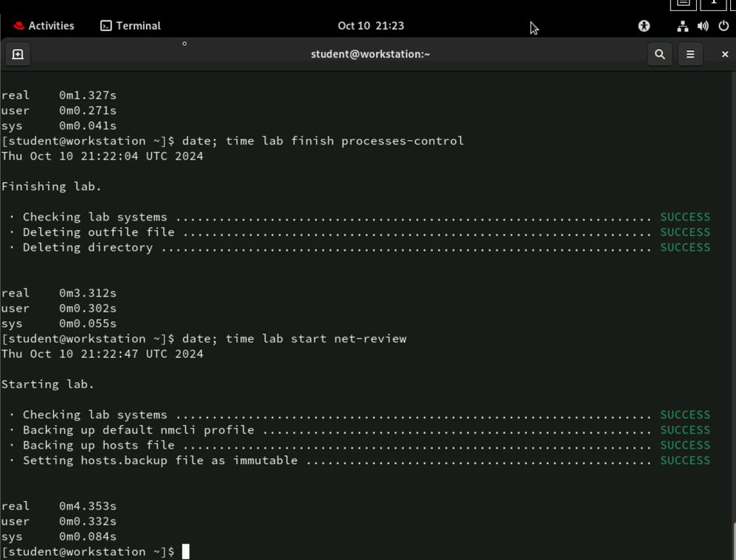This screenshot has width=736, height=560.
Task: Click the student@workstation:~ window title
Action: [x=370, y=54]
